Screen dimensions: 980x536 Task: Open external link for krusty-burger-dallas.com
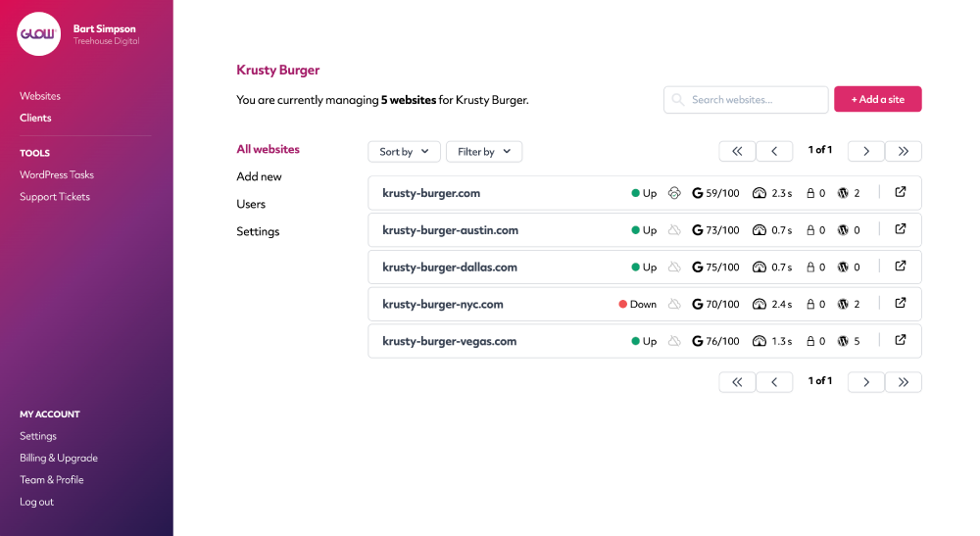(900, 267)
